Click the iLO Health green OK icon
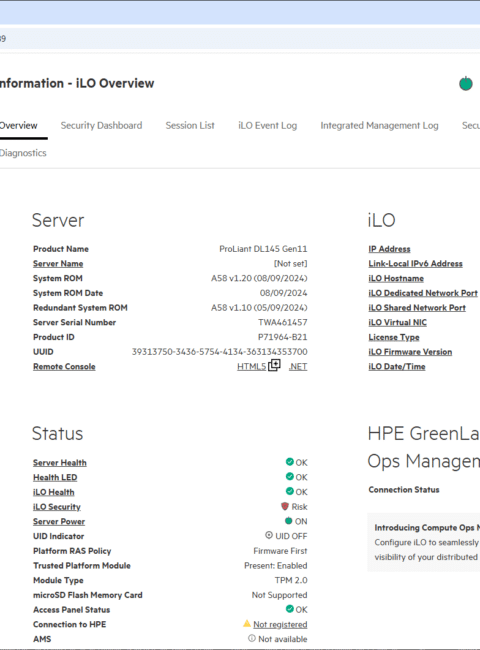The height and width of the screenshot is (650, 480). [290, 491]
